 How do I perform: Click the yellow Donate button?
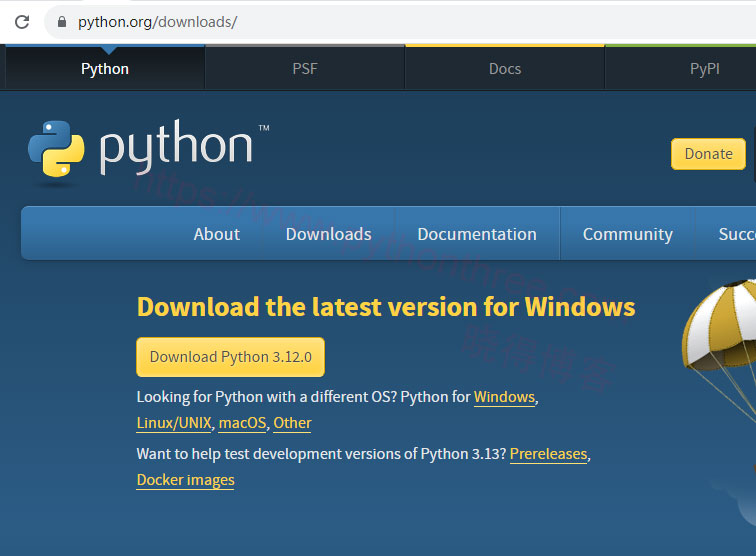708,154
